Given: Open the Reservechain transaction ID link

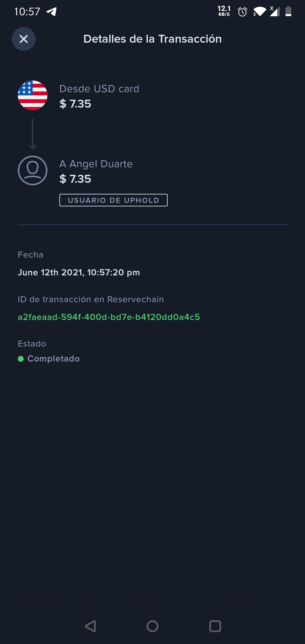Looking at the screenshot, I should tap(109, 317).
